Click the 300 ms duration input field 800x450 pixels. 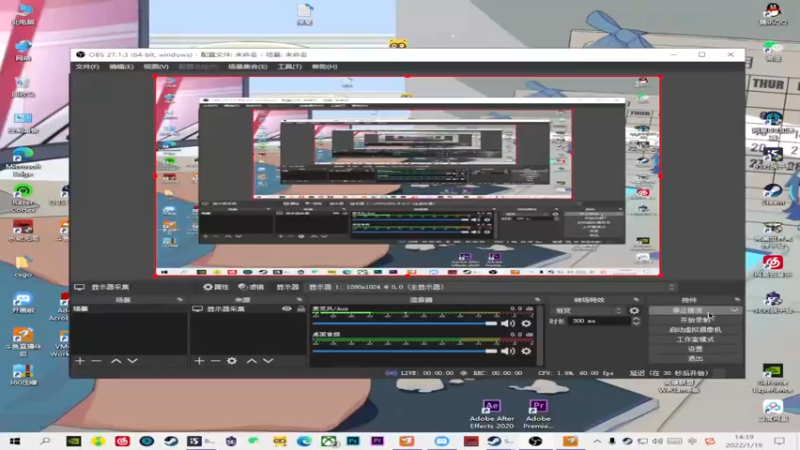[599, 321]
